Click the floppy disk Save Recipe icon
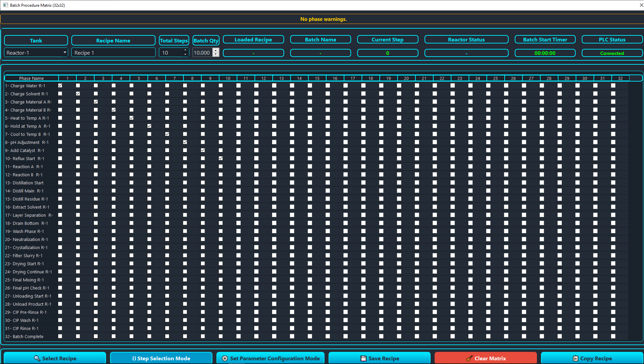The height and width of the screenshot is (364, 644). (x=363, y=358)
